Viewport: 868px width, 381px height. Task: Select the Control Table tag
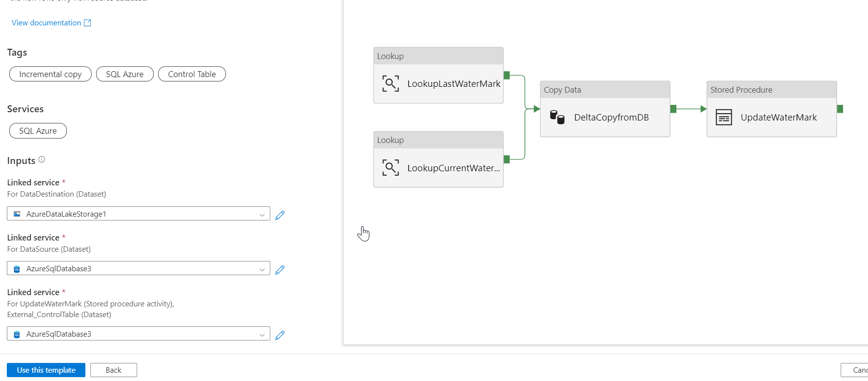pos(192,74)
